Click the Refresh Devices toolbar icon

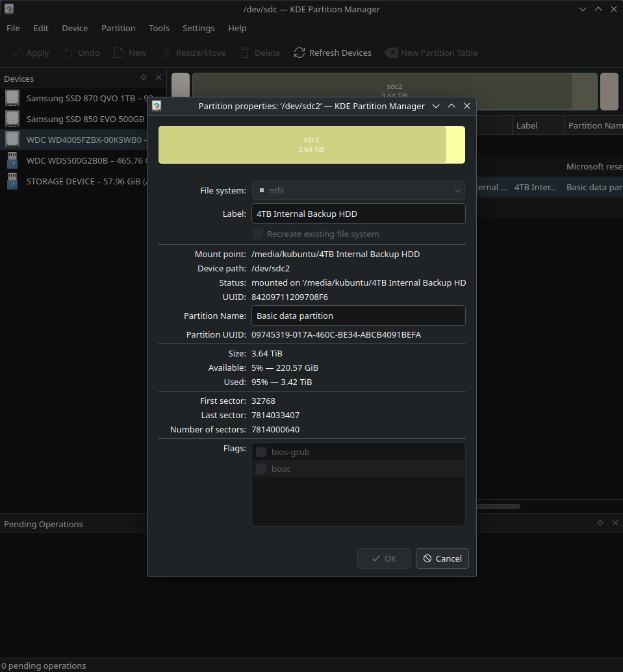[x=299, y=53]
